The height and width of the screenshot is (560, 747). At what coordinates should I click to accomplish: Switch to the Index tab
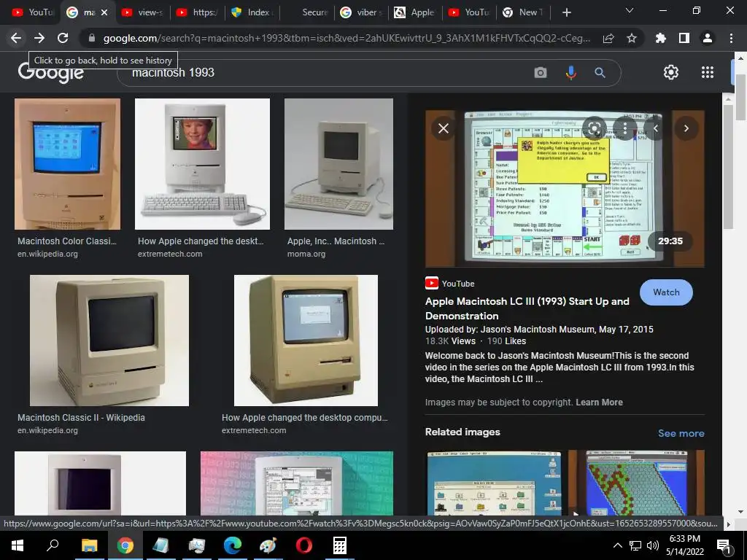coord(252,12)
